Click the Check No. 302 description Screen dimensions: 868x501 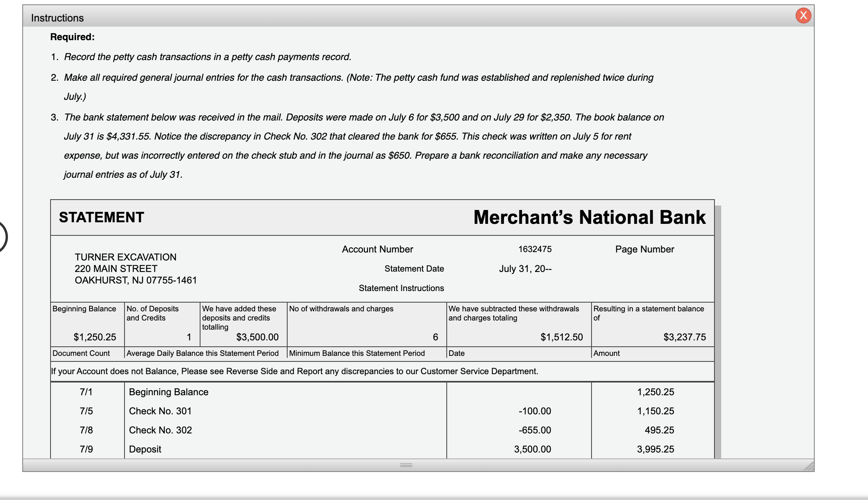(160, 430)
